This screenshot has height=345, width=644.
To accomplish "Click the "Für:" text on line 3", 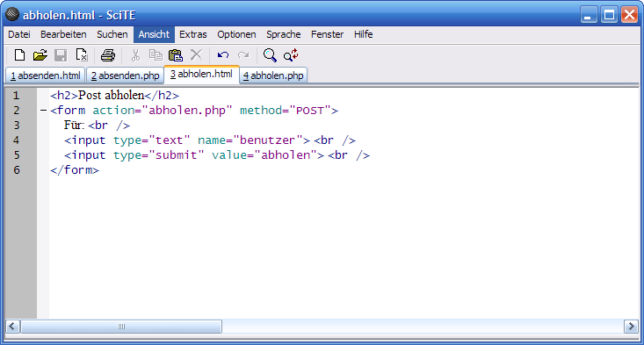I will point(75,126).
